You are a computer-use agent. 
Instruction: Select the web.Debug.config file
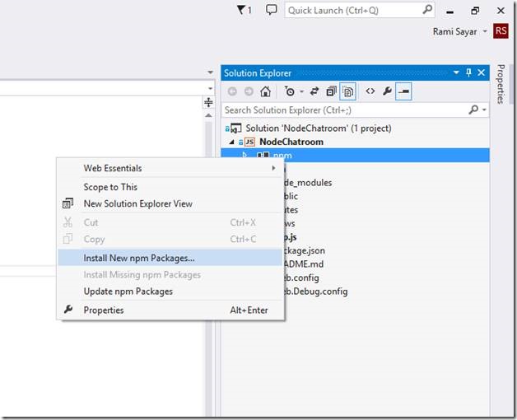click(x=316, y=292)
